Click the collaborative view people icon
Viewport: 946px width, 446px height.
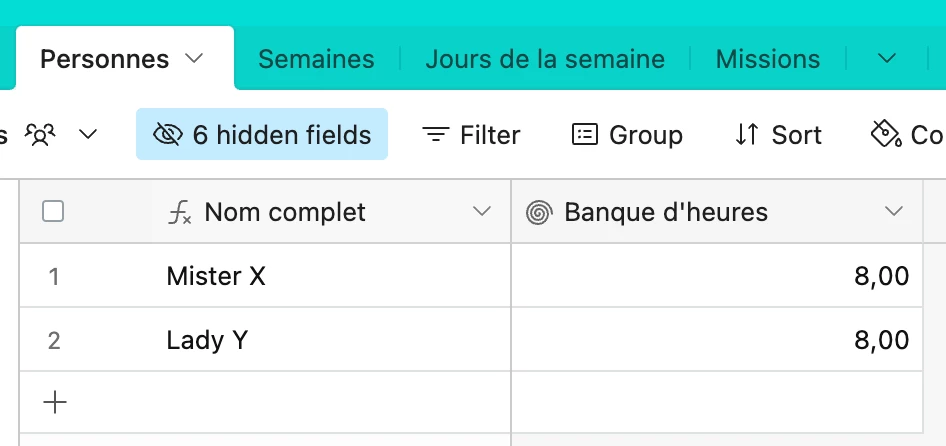(x=40, y=135)
